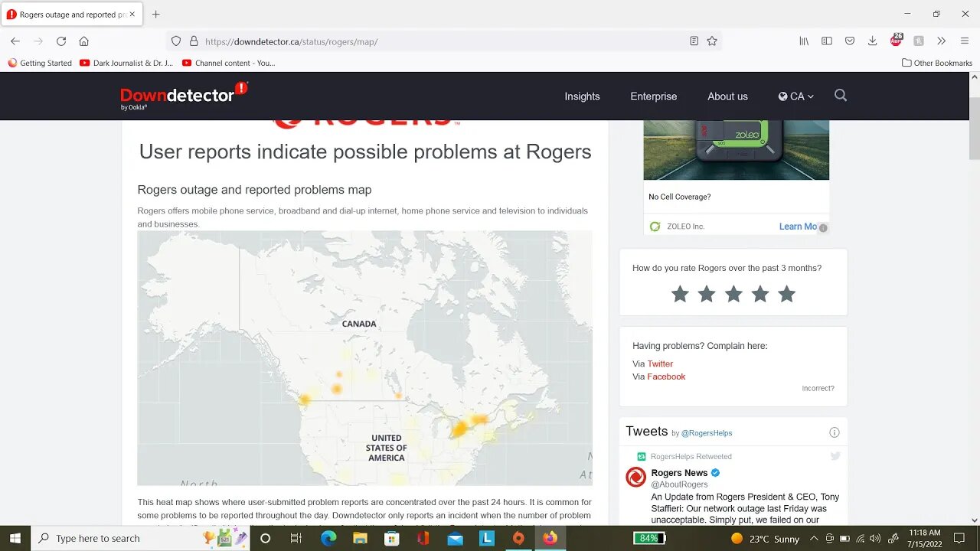Open Task View on taskbar
The height and width of the screenshot is (551, 980).
296,538
